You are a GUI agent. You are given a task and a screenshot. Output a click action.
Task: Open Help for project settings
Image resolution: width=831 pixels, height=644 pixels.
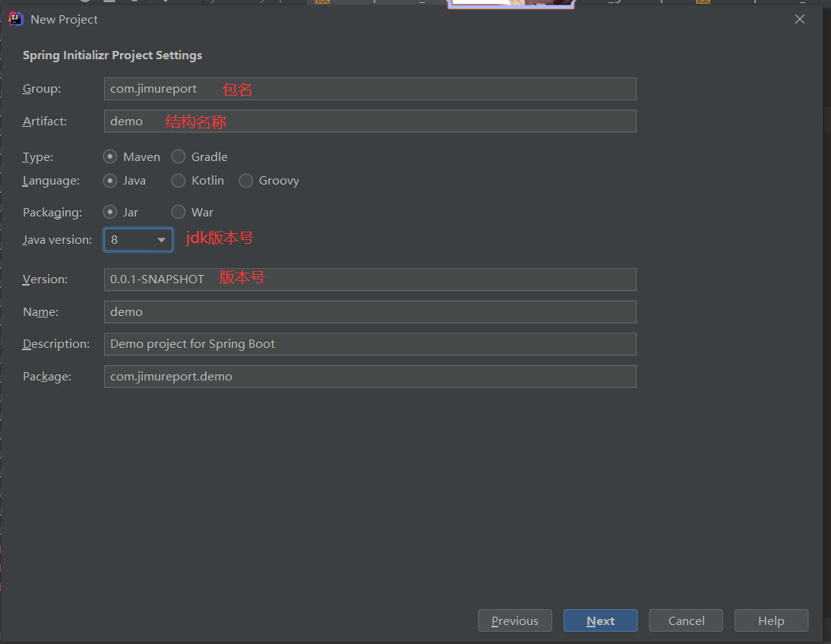coord(771,620)
